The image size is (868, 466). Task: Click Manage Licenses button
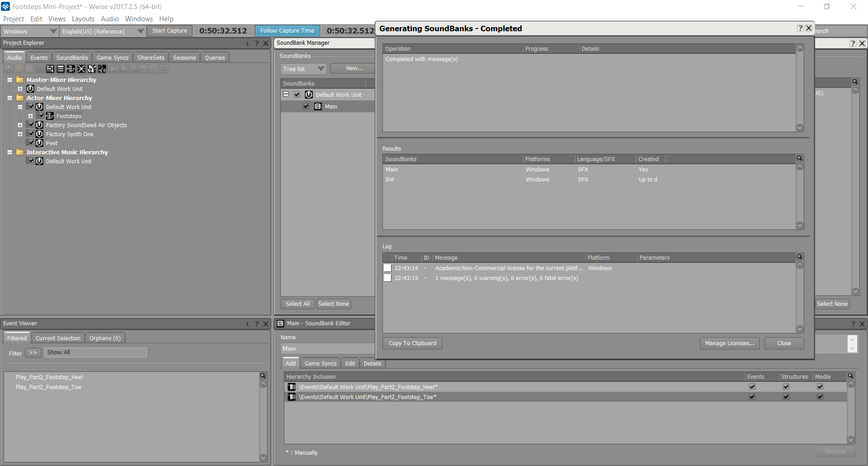pos(730,343)
